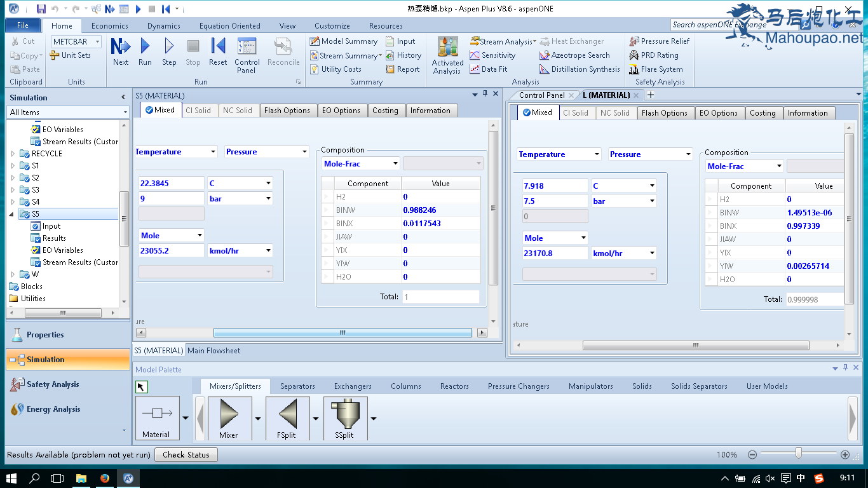Open Unit Sets
The image size is (868, 488).
(x=71, y=55)
